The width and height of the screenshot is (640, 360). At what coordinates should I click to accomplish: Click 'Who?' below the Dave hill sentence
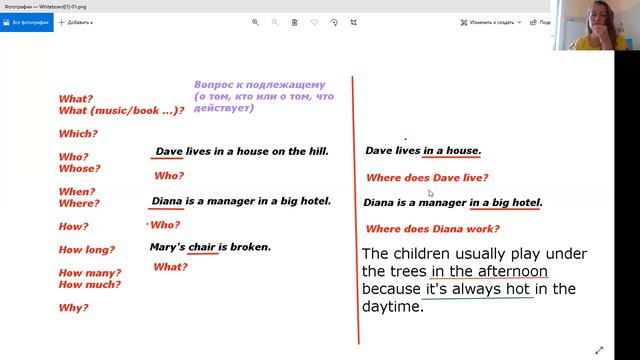(x=169, y=176)
